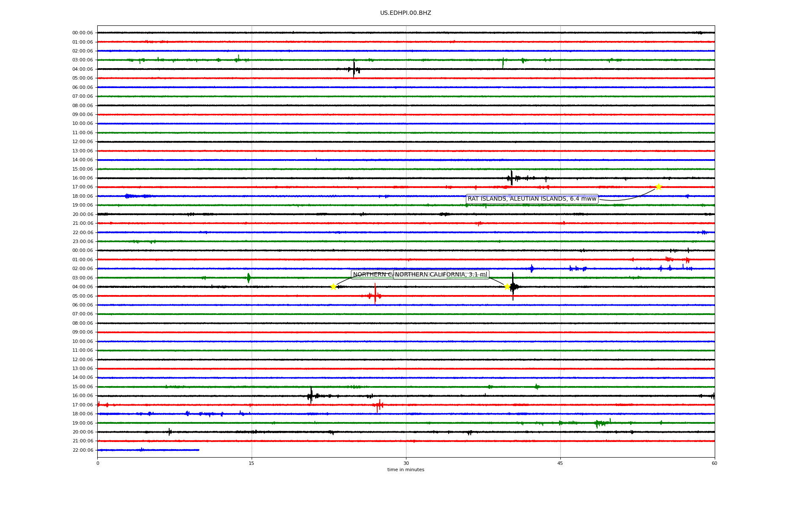Click the 30 tick label on the x-axis
This screenshot has height=508, width=812.
(x=406, y=463)
